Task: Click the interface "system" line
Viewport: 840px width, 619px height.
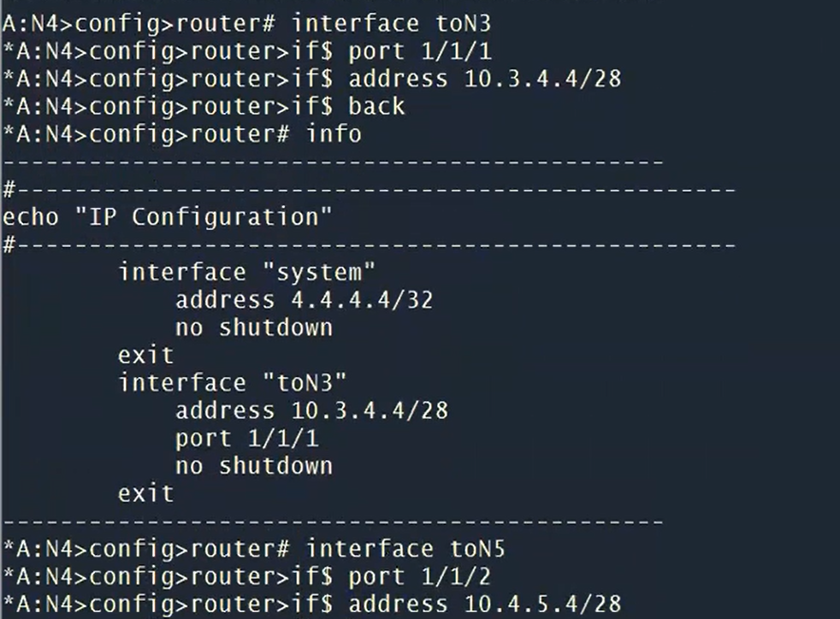Action: pos(247,272)
